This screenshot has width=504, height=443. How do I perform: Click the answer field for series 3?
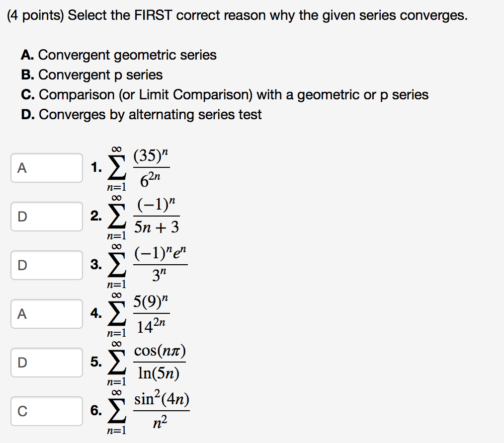coord(46,265)
